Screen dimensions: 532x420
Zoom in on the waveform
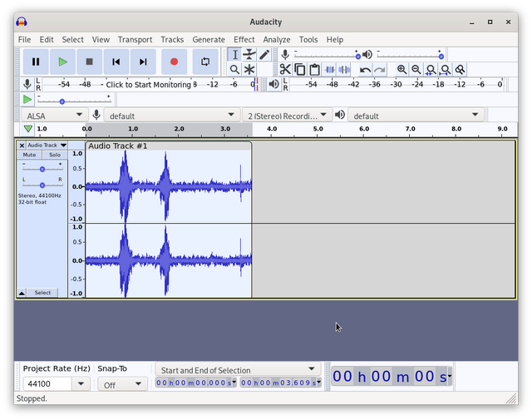coord(401,70)
